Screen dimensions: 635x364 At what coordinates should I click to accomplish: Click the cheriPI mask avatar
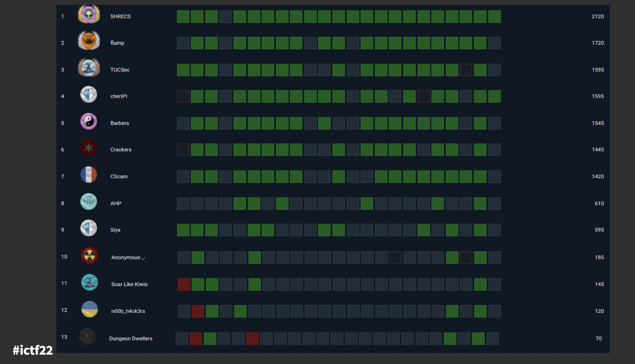[89, 95]
